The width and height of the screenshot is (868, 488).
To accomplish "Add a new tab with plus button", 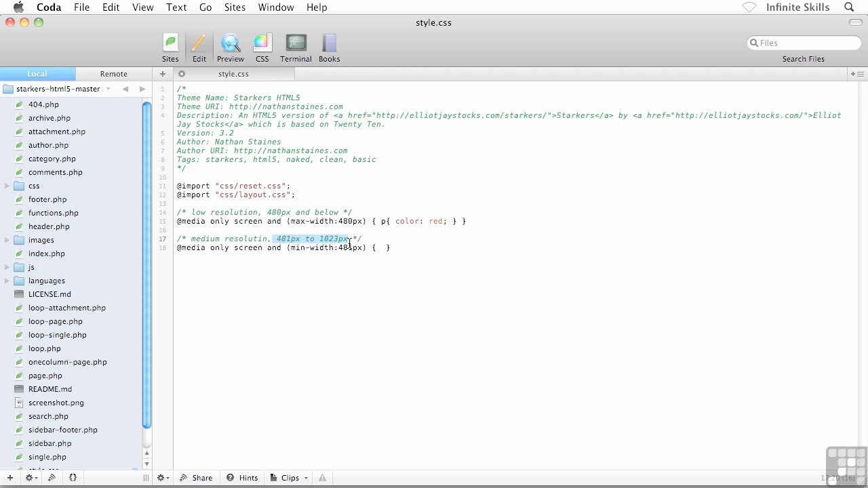I will [163, 74].
